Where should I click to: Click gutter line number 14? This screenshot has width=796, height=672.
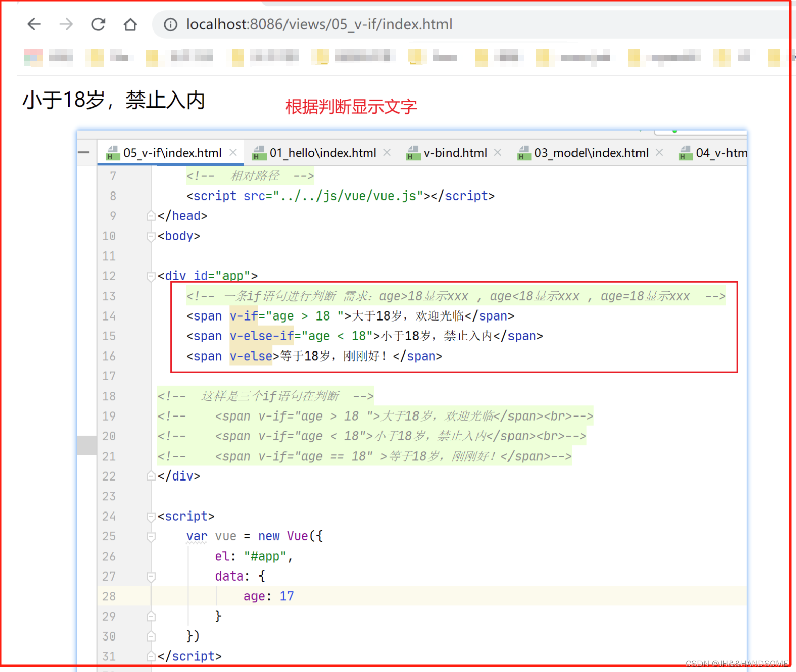coord(109,316)
